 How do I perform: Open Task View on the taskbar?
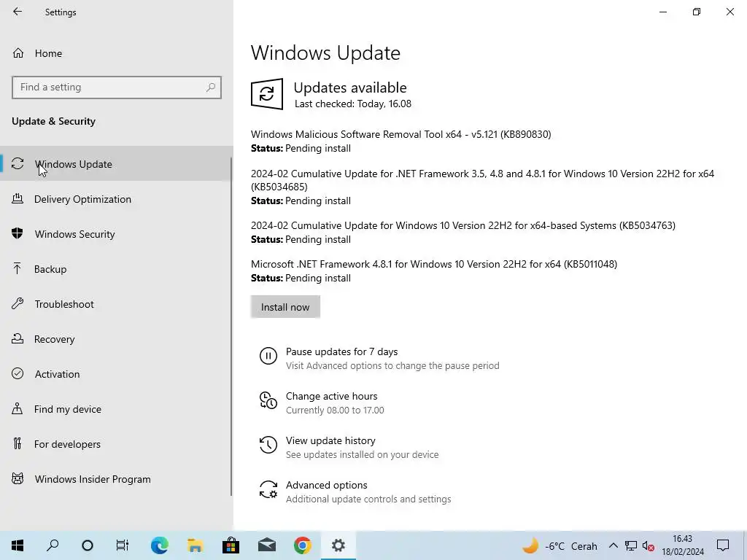(123, 545)
